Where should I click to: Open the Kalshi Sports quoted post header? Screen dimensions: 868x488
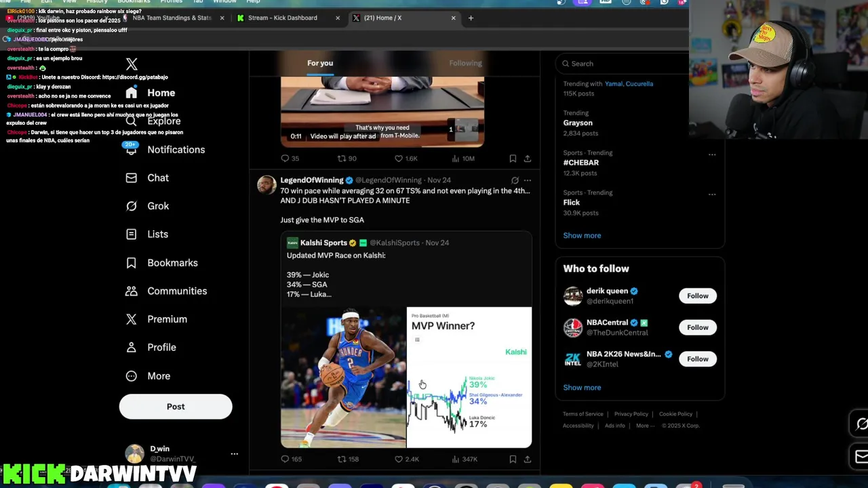pyautogui.click(x=368, y=243)
